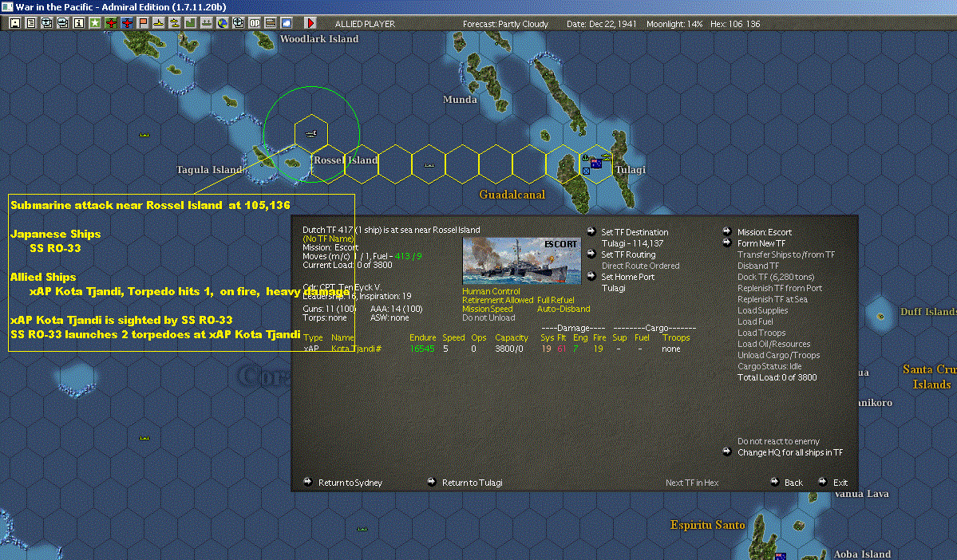Image resolution: width=957 pixels, height=560 pixels.
Task: Click the Exit button
Action: point(840,483)
